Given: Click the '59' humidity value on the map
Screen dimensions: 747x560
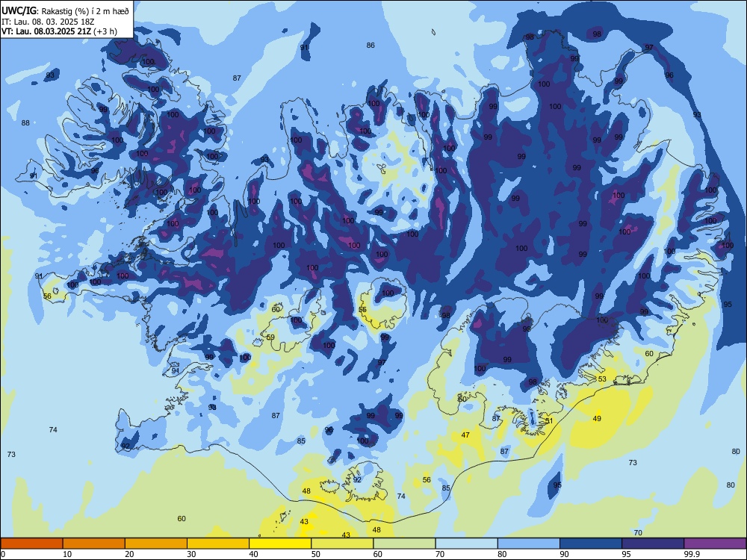Looking at the screenshot, I should pyautogui.click(x=270, y=337).
